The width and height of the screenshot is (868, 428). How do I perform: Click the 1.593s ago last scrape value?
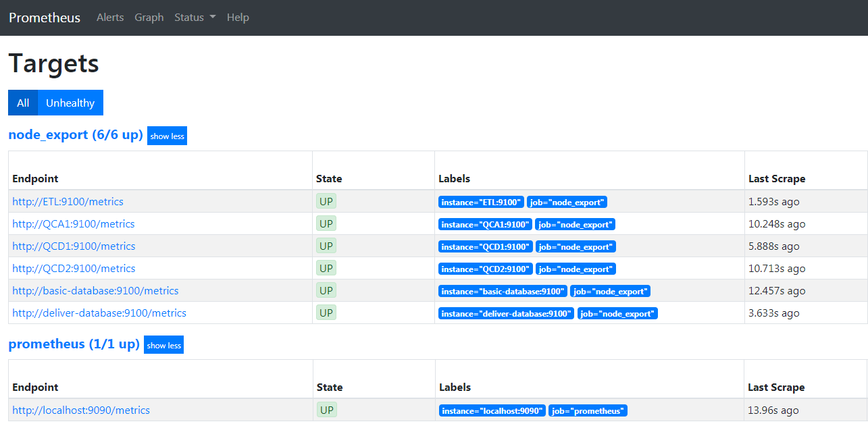point(774,201)
